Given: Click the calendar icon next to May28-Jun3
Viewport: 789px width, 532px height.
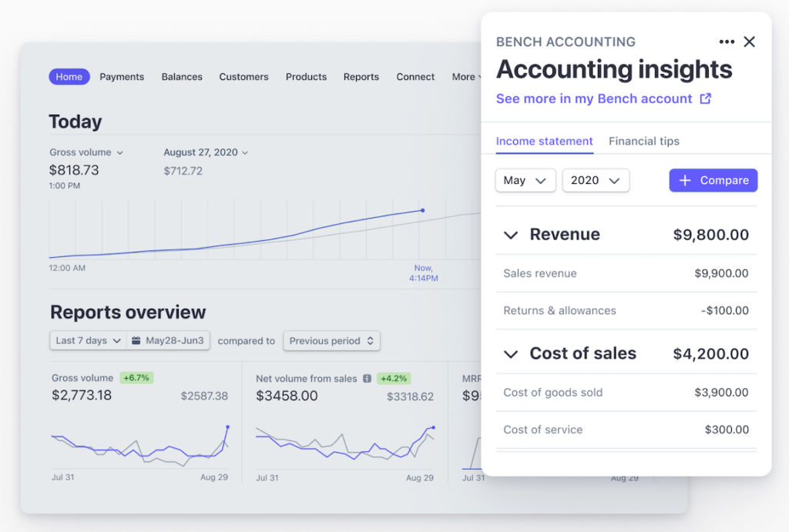Looking at the screenshot, I should 136,340.
